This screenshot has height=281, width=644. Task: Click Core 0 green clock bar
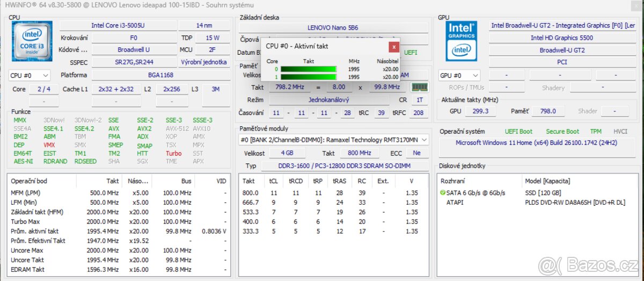[x=309, y=69]
